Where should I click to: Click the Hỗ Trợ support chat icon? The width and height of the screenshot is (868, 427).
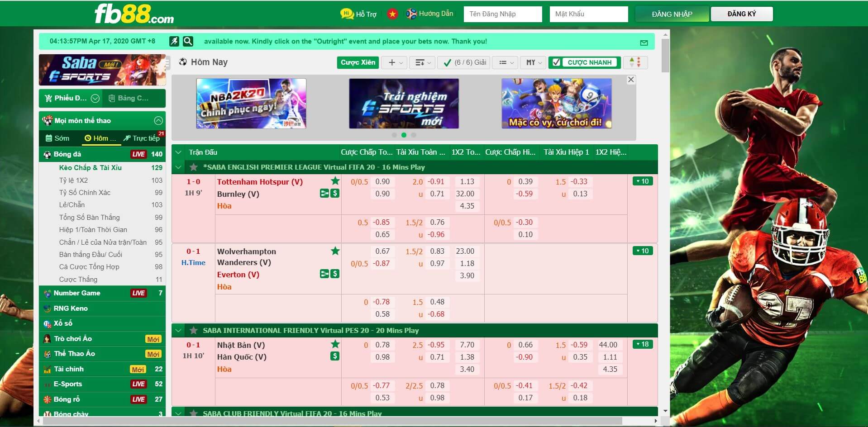click(x=347, y=14)
